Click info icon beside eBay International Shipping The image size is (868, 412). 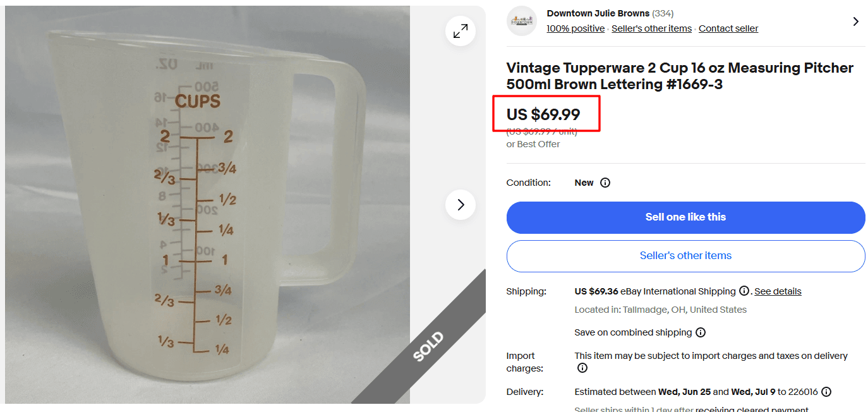pyautogui.click(x=744, y=291)
